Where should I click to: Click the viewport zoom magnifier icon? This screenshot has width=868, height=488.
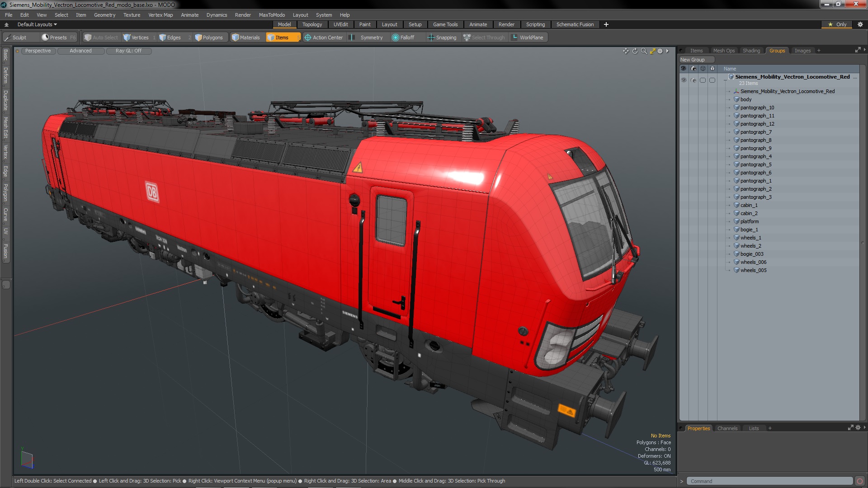[644, 51]
